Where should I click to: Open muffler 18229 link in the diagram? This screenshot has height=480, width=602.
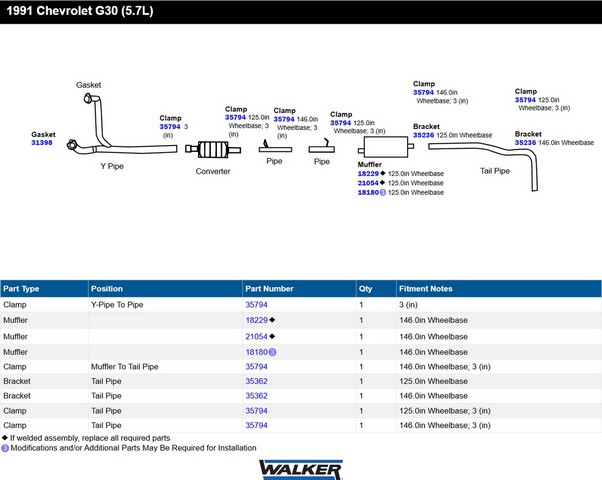coord(368,174)
